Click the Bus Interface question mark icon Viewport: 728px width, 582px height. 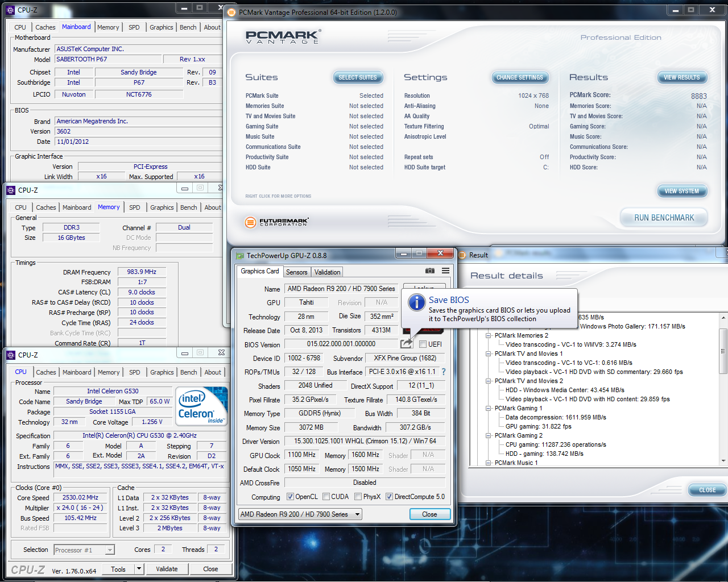click(x=444, y=372)
